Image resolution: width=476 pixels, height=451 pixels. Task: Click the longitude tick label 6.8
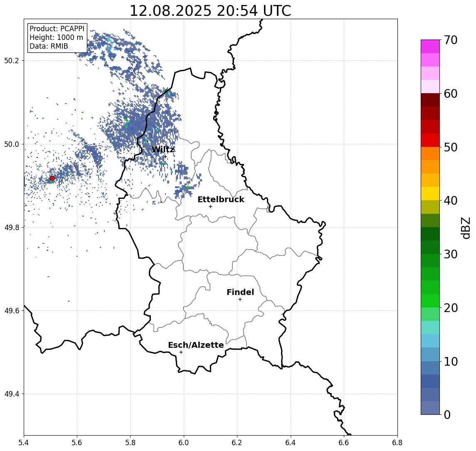(397, 443)
